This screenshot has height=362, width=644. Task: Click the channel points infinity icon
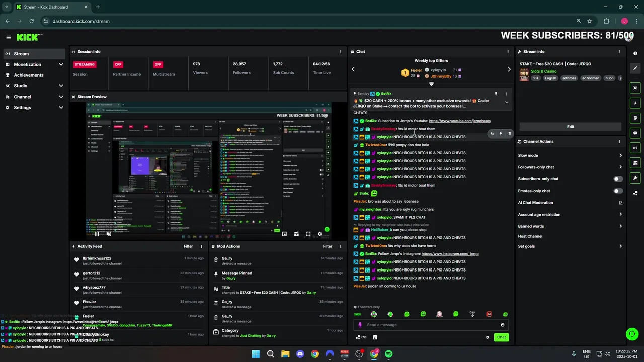pyautogui.click(x=361, y=337)
